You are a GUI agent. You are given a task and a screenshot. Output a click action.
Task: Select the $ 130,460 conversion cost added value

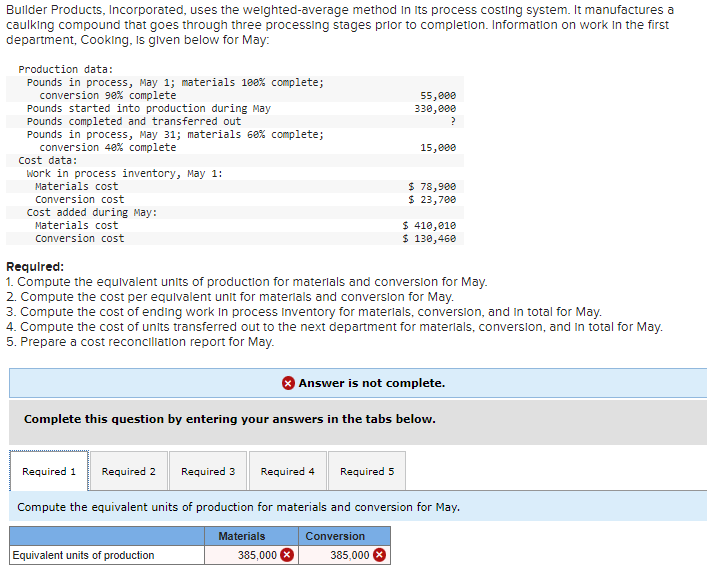pyautogui.click(x=429, y=239)
